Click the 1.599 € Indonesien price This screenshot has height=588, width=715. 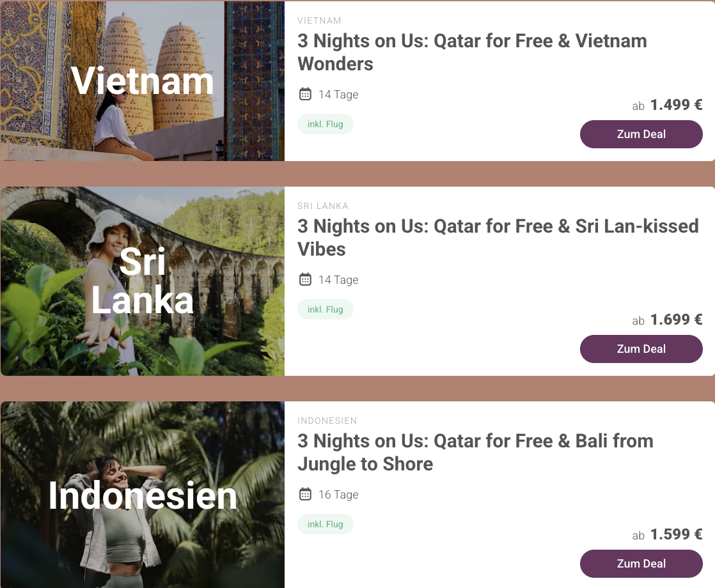point(676,534)
